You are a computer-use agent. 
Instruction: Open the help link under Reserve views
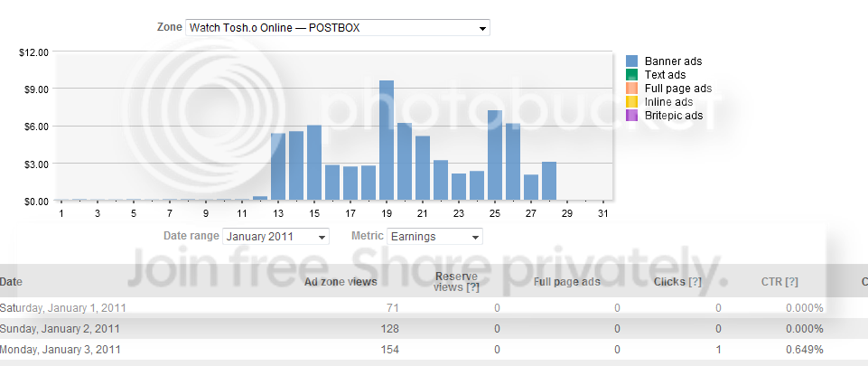[472, 287]
